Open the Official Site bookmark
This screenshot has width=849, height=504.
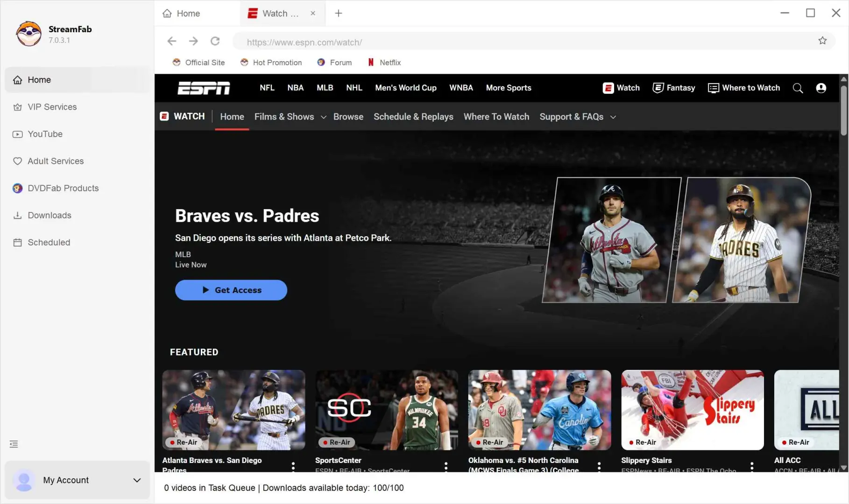[x=198, y=63]
